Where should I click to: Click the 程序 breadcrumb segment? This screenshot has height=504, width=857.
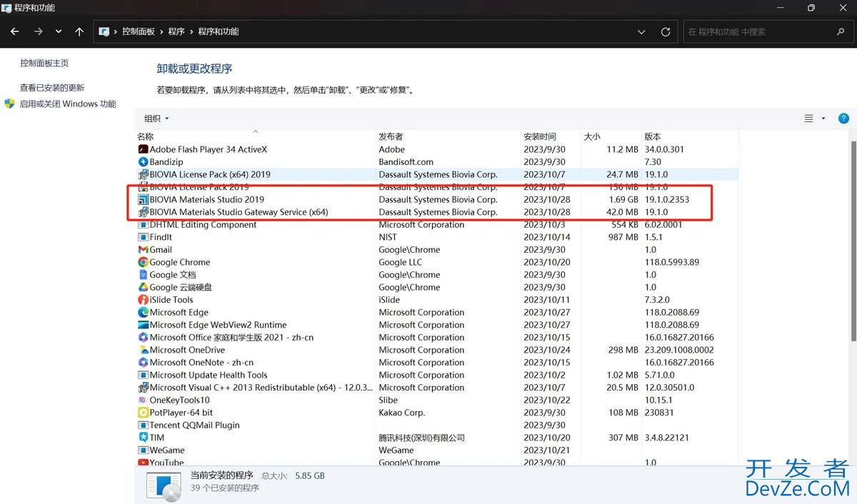pyautogui.click(x=176, y=32)
